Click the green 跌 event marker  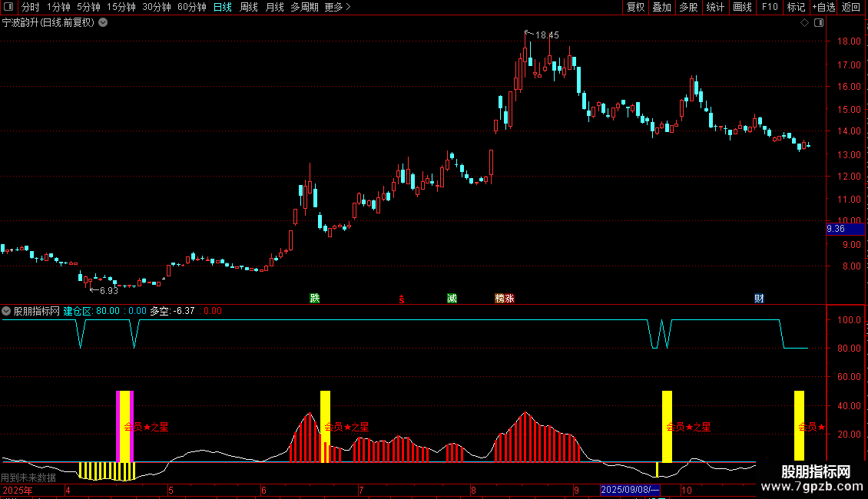click(314, 298)
